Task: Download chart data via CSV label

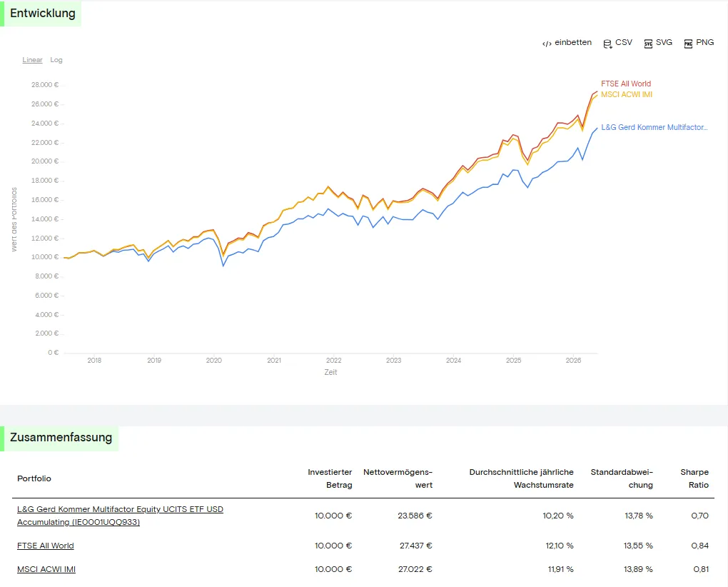Action: [624, 42]
